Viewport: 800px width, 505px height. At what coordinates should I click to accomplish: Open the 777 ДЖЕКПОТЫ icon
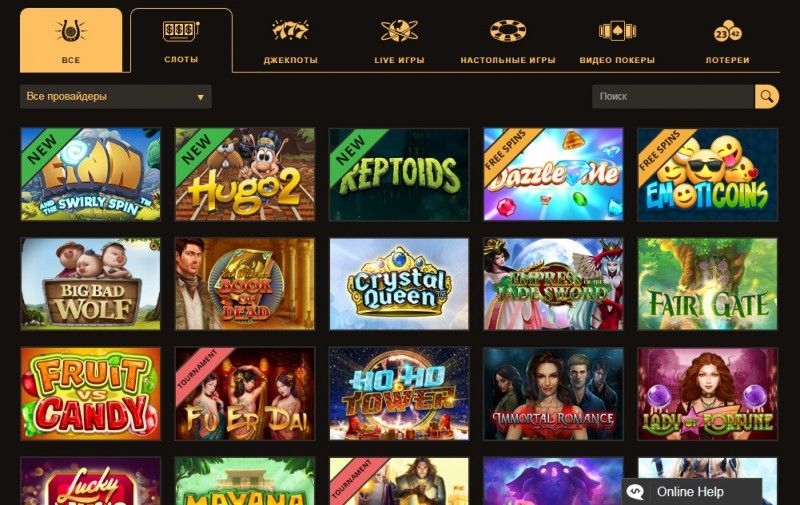coord(290,31)
